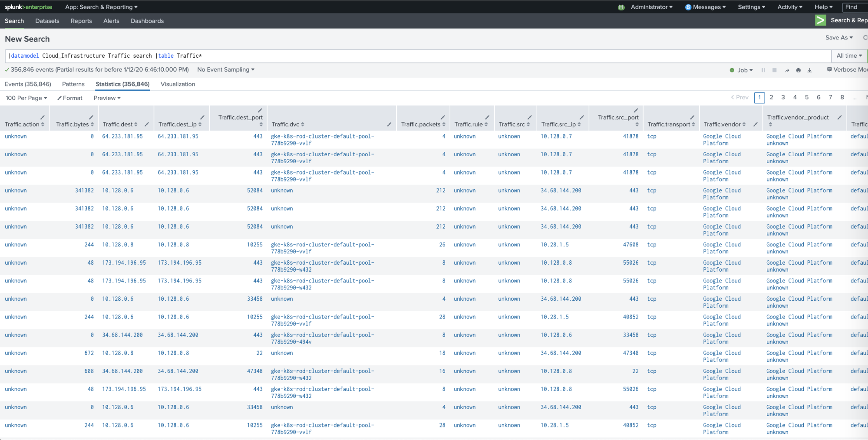Click the green Search & Reporting app icon
Viewport: 868px width, 440px height.
click(820, 20)
